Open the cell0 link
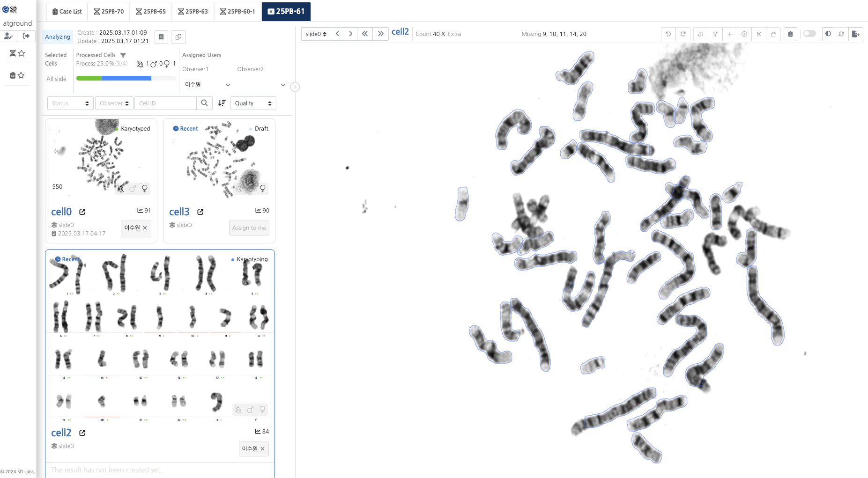Viewport: 868px width, 478px height. (61, 212)
